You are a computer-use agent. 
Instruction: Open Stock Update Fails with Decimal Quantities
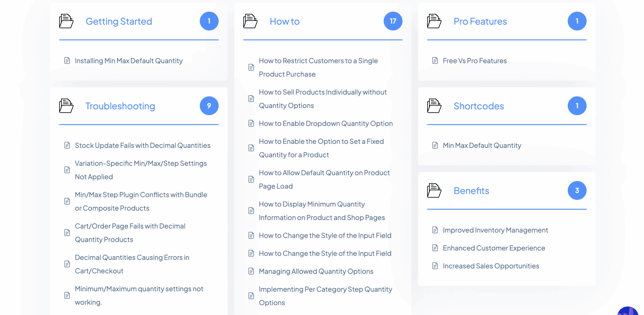pos(142,146)
